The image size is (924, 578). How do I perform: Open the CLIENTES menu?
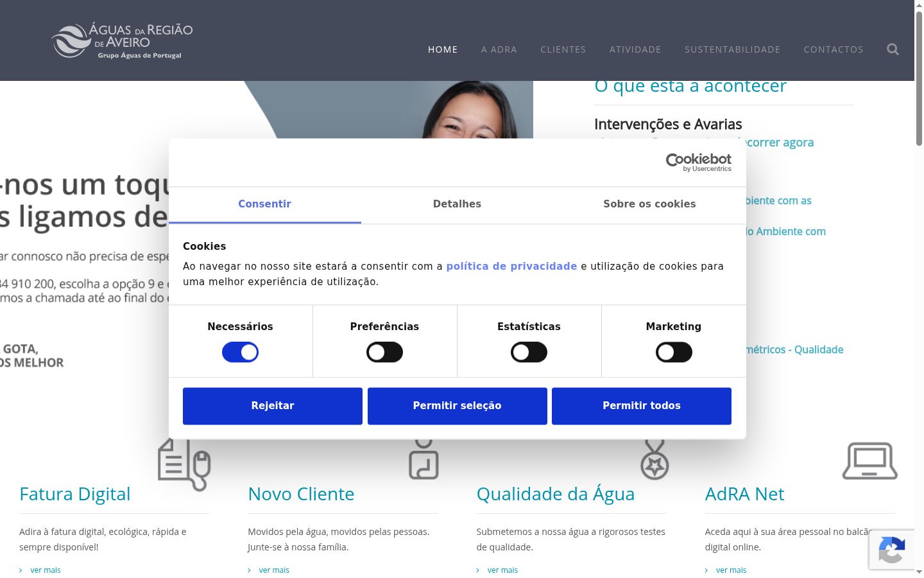pos(563,49)
